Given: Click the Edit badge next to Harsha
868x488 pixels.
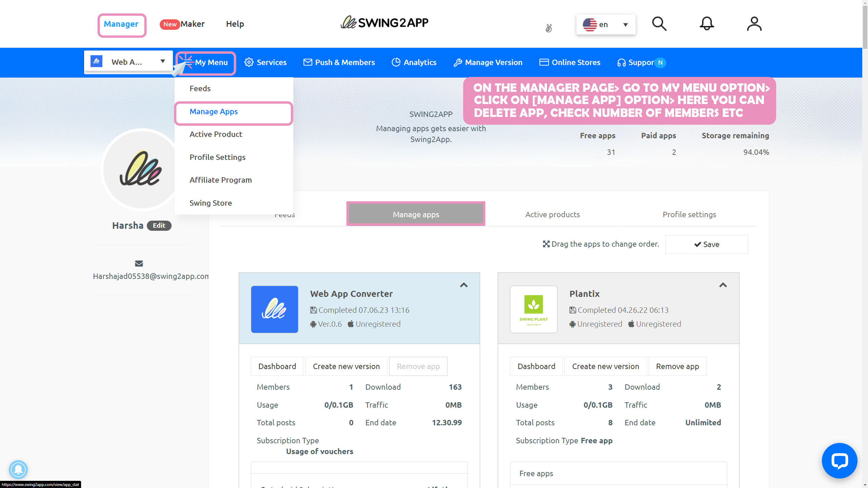Looking at the screenshot, I should 159,225.
